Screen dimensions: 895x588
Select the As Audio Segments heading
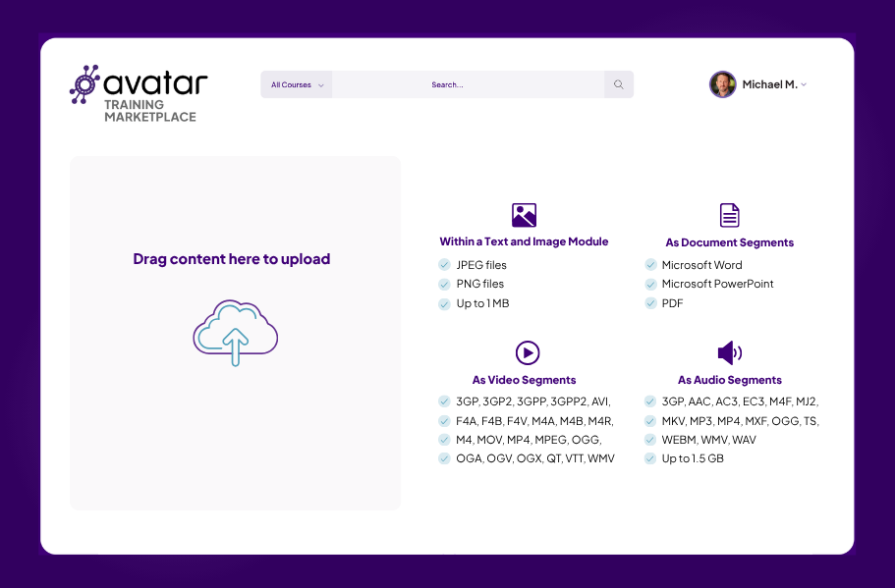click(x=729, y=380)
